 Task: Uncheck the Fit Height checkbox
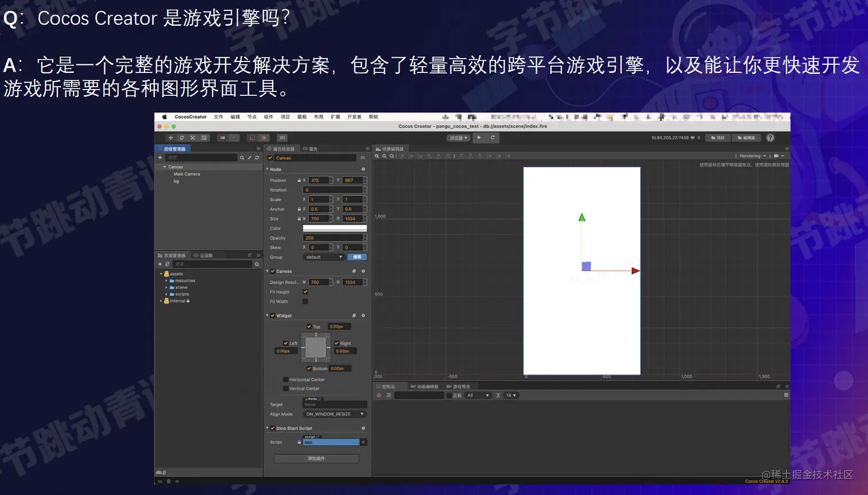(305, 292)
